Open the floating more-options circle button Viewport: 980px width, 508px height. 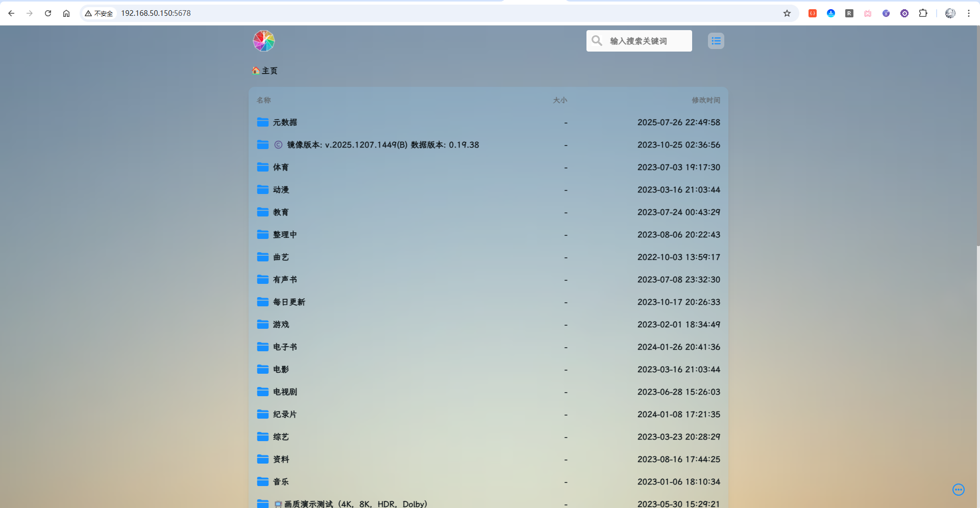click(958, 490)
